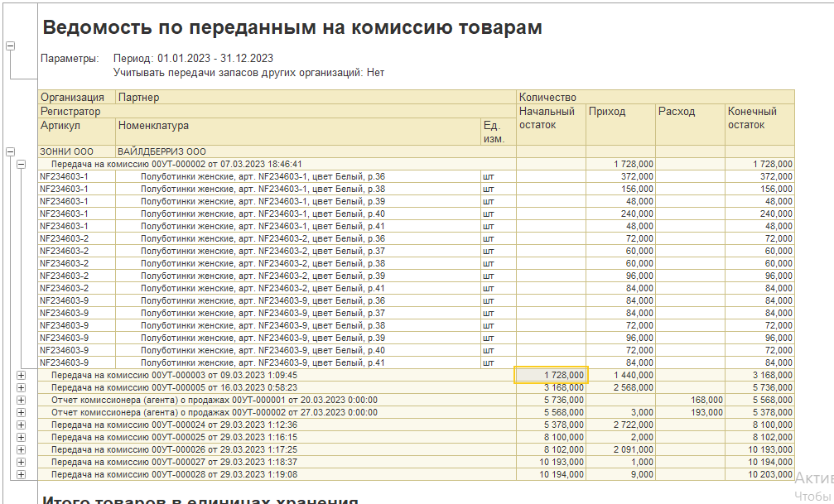This screenshot has width=834, height=504.
Task: Expand agent sales report 00УТ-000002
Action: tap(21, 412)
